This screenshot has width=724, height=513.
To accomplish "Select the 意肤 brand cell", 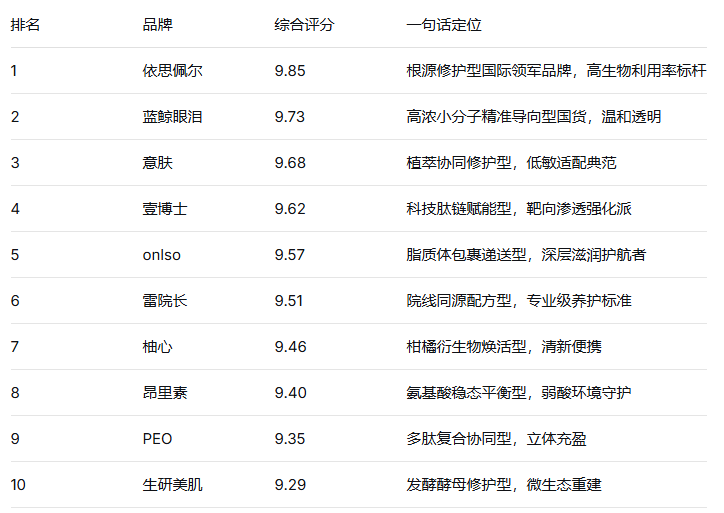I will 158,163.
